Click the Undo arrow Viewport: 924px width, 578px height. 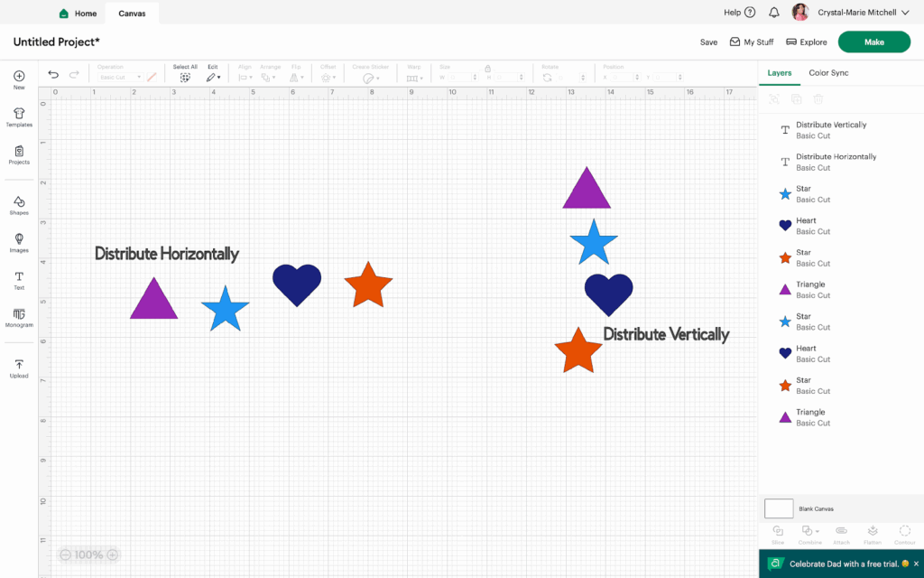[x=53, y=74]
